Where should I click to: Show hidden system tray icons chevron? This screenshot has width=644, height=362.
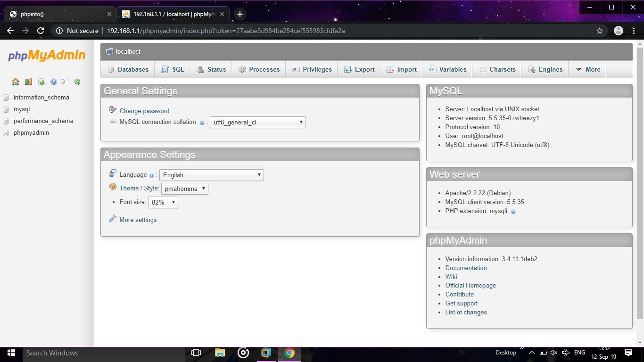point(531,353)
